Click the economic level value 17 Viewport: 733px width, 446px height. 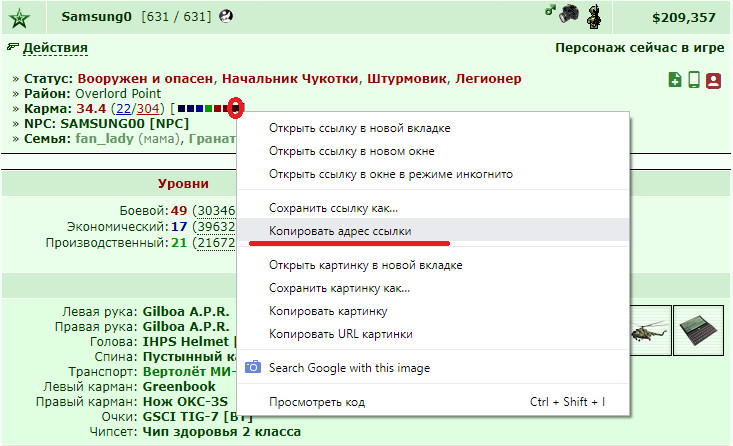point(179,227)
